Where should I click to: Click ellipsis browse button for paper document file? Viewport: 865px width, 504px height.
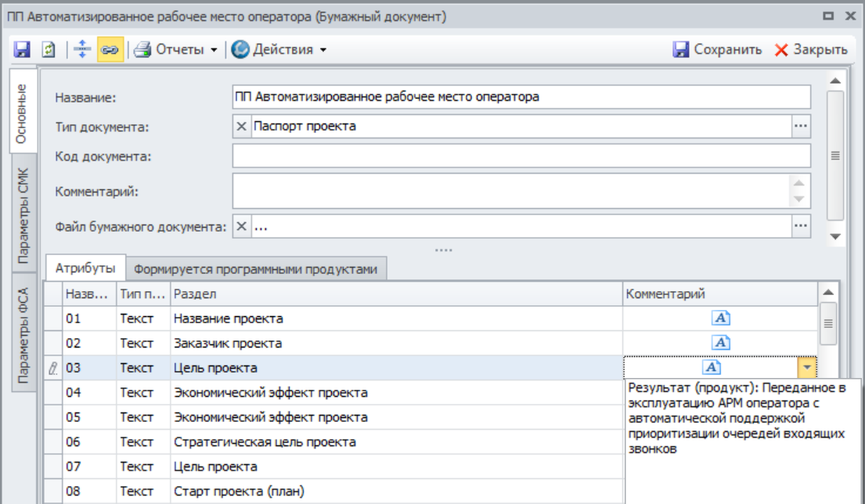(x=801, y=226)
